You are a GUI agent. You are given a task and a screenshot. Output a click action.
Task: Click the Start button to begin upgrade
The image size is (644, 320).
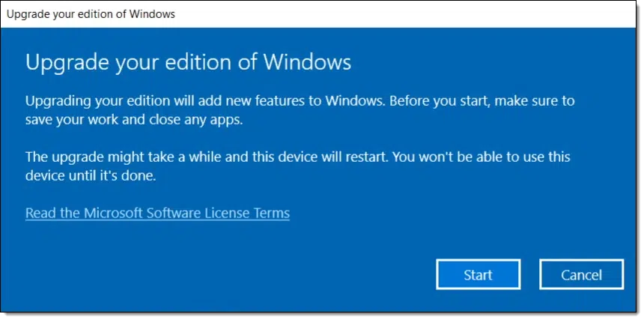pos(478,274)
